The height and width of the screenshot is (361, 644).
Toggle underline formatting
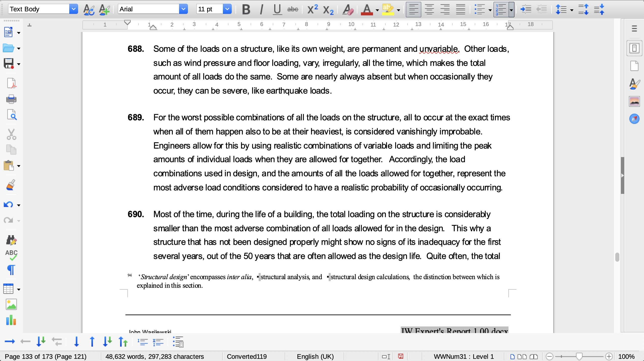click(x=277, y=10)
